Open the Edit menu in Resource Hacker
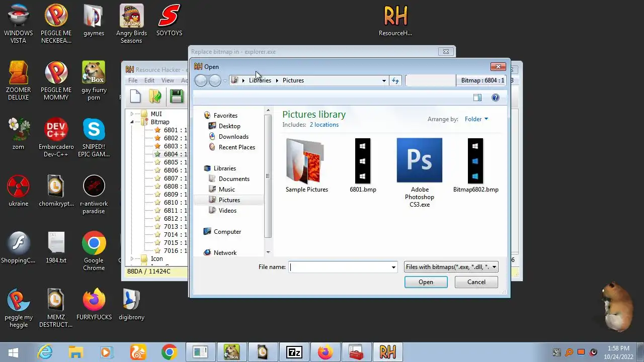 point(149,80)
